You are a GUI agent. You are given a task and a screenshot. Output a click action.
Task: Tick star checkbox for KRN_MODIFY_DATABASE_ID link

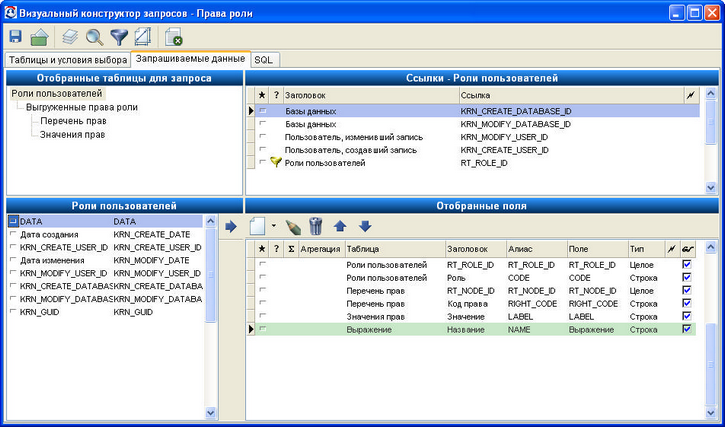[263, 124]
